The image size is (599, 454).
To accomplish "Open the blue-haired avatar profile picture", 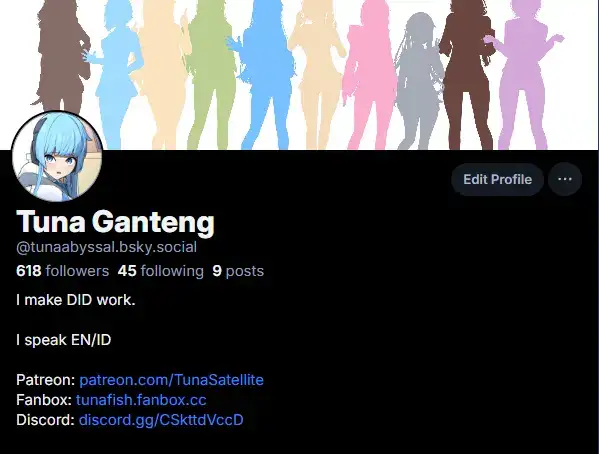I will pos(57,156).
